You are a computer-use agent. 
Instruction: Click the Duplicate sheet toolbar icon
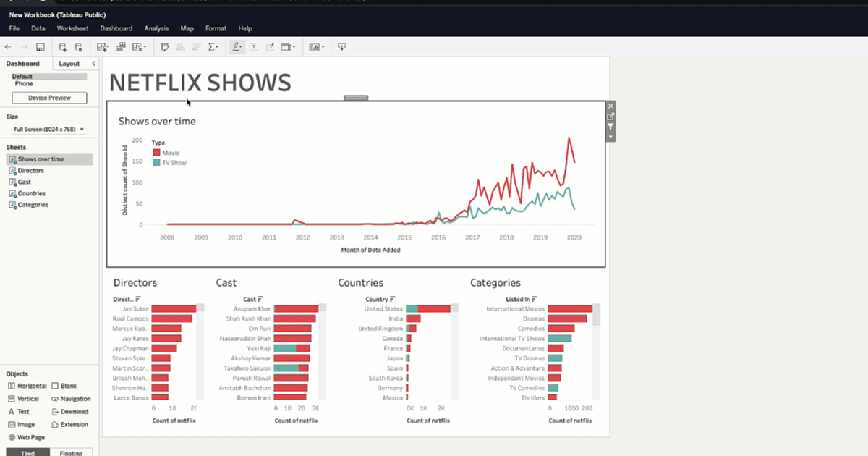(121, 47)
